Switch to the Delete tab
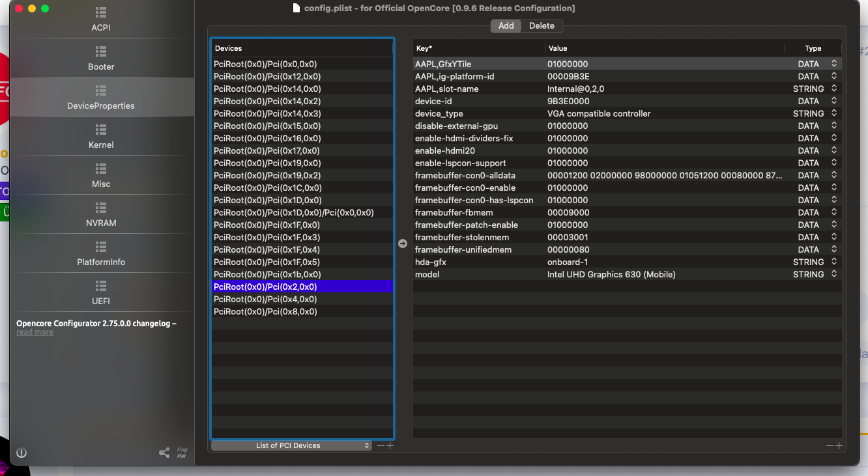This screenshot has width=868, height=476. 542,26
